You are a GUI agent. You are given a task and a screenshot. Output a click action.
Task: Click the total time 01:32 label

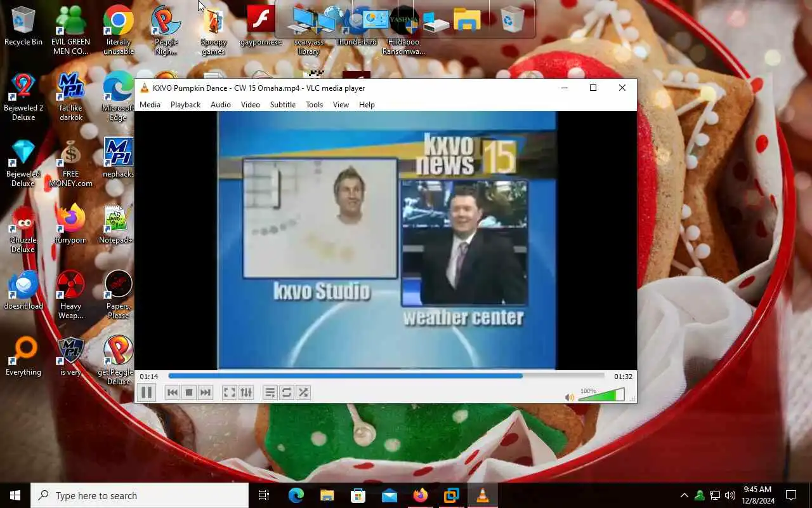(623, 377)
